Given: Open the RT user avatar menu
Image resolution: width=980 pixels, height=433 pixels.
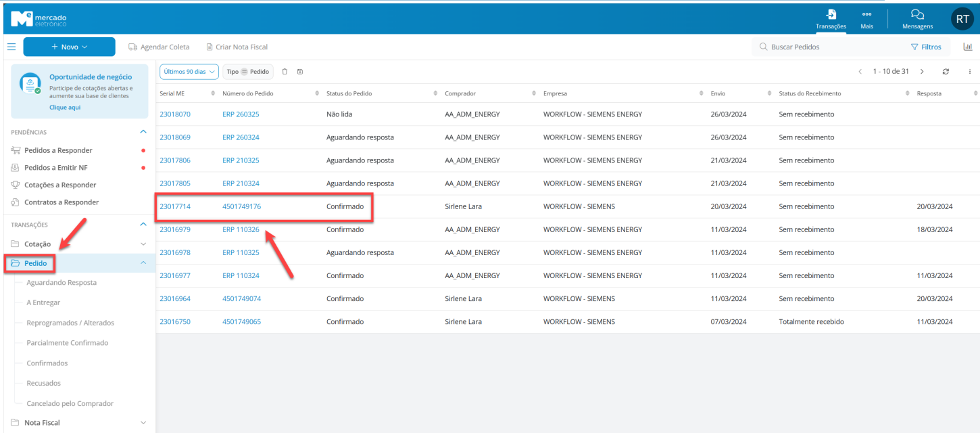Looking at the screenshot, I should tap(962, 19).
